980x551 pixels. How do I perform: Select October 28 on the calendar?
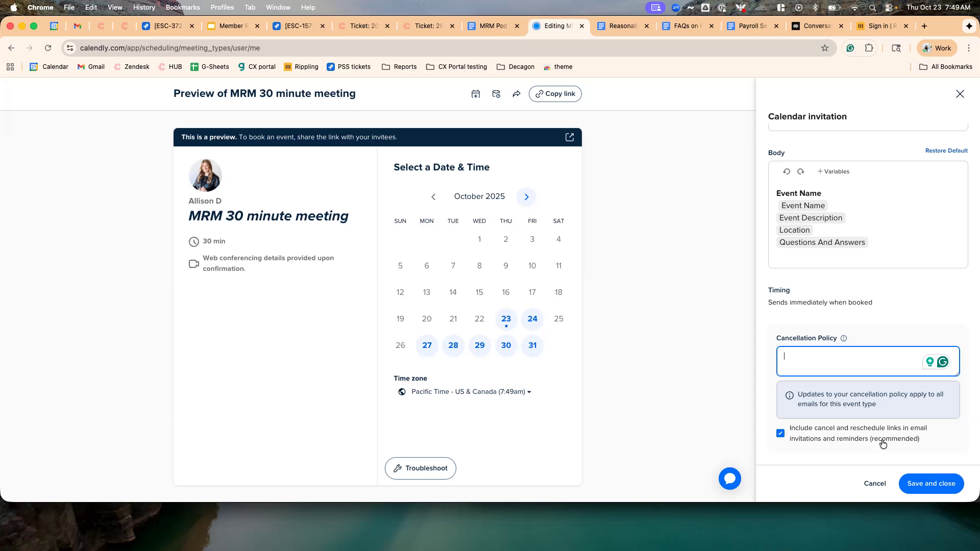(453, 345)
